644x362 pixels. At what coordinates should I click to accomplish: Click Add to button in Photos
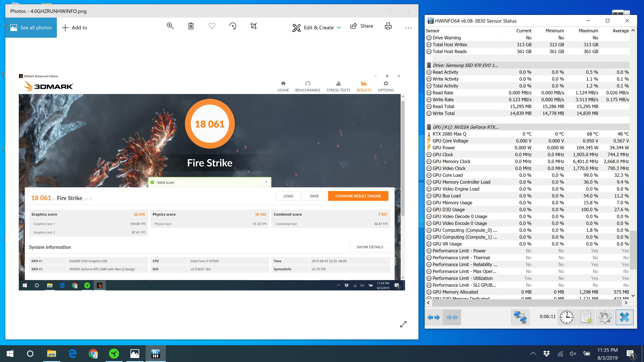coord(74,27)
